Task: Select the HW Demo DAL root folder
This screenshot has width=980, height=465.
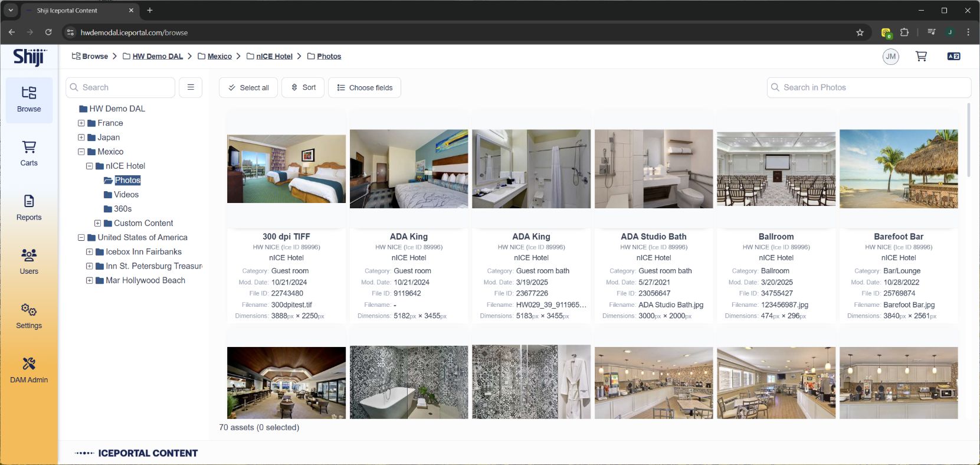Action: [117, 109]
